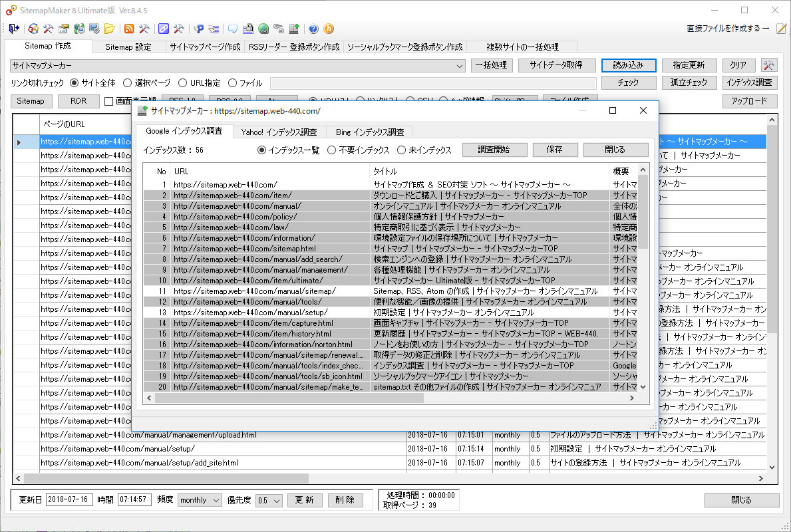The width and height of the screenshot is (791, 532).
Task: Select the Google インデックス調査 tab
Action: click(184, 131)
